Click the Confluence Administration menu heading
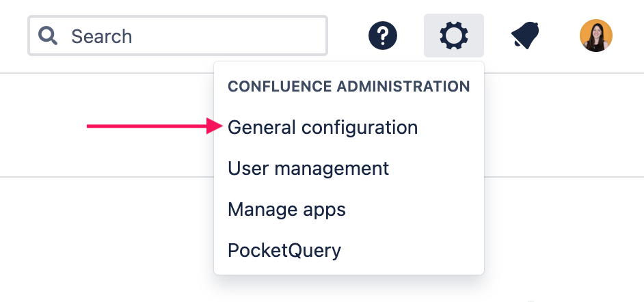 [x=349, y=87]
